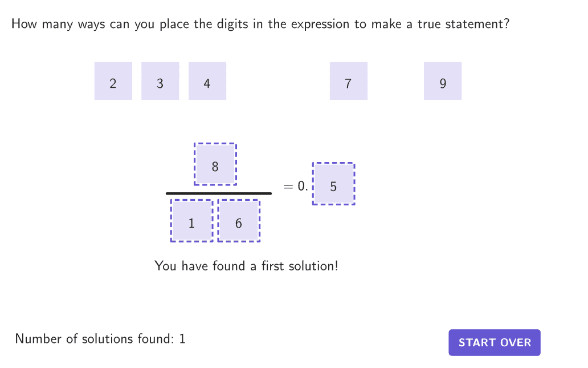Screen dimensions: 588x368
Task: Click the denominator box containing 1
Action: pyautogui.click(x=191, y=221)
